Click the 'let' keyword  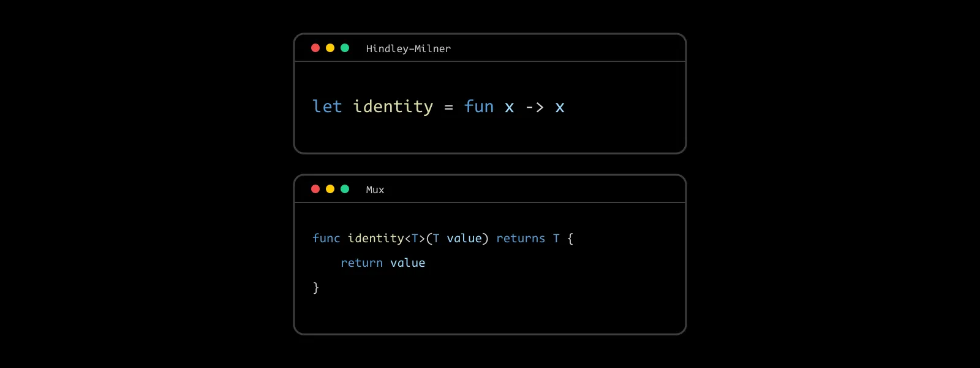pos(327,107)
